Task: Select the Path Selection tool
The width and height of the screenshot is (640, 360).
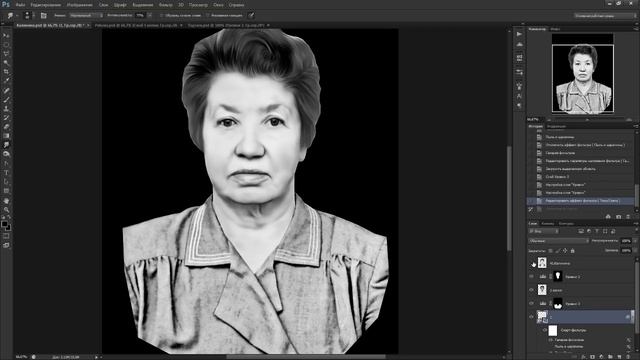Action: 6,182
